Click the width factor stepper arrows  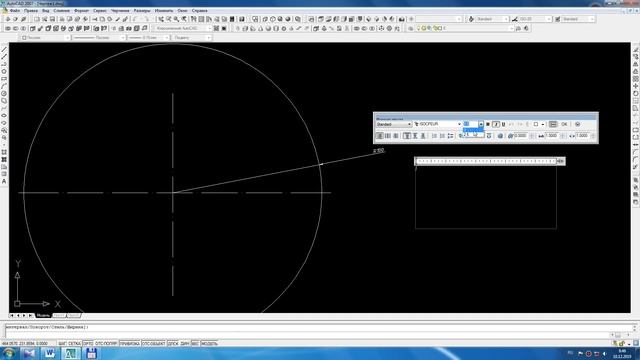point(593,136)
